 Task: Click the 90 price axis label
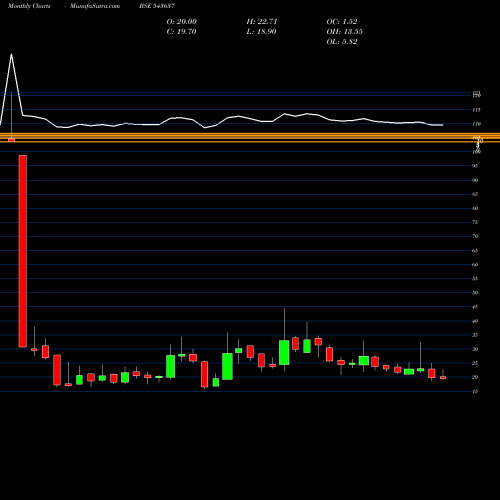[x=475, y=180]
